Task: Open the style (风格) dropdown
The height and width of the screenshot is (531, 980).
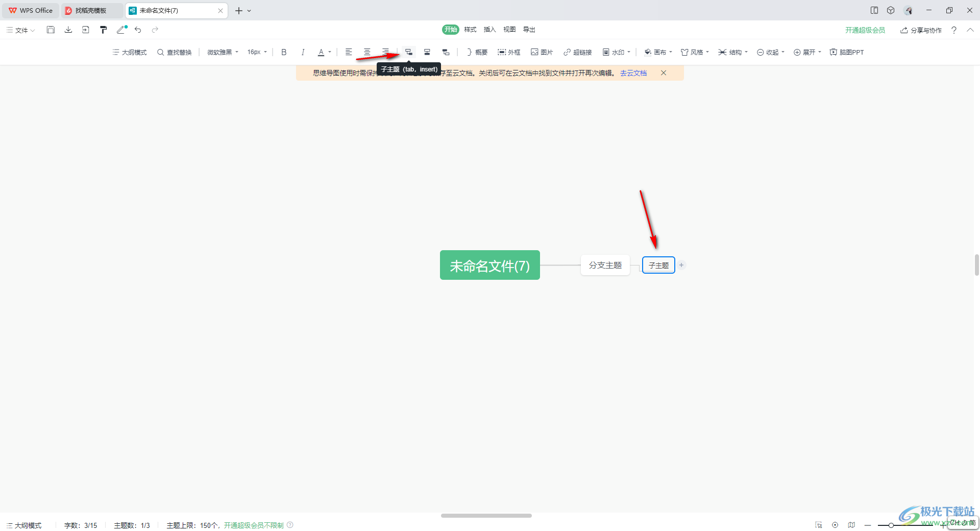Action: (x=695, y=52)
